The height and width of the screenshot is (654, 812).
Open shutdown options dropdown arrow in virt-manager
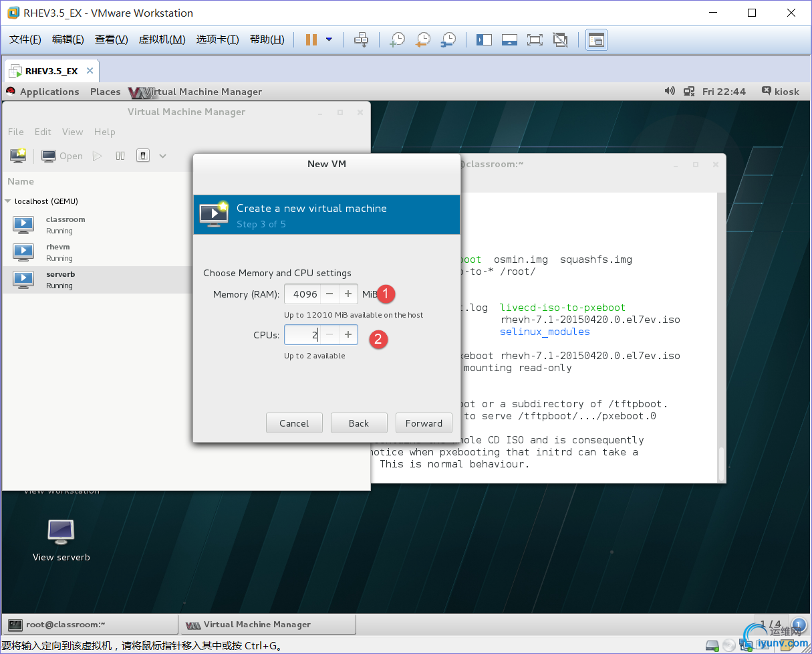(x=162, y=156)
